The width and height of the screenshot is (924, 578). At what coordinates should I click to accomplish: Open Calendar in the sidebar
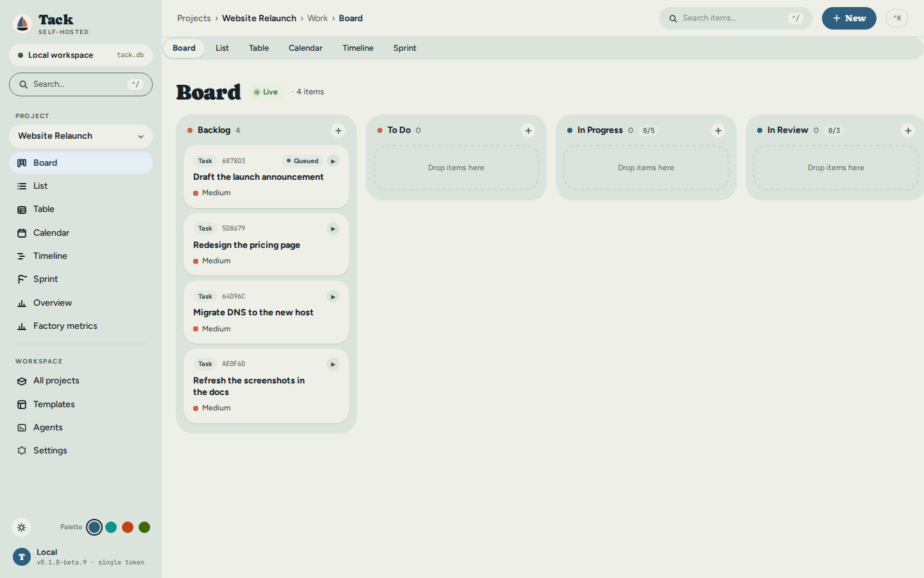point(81,233)
